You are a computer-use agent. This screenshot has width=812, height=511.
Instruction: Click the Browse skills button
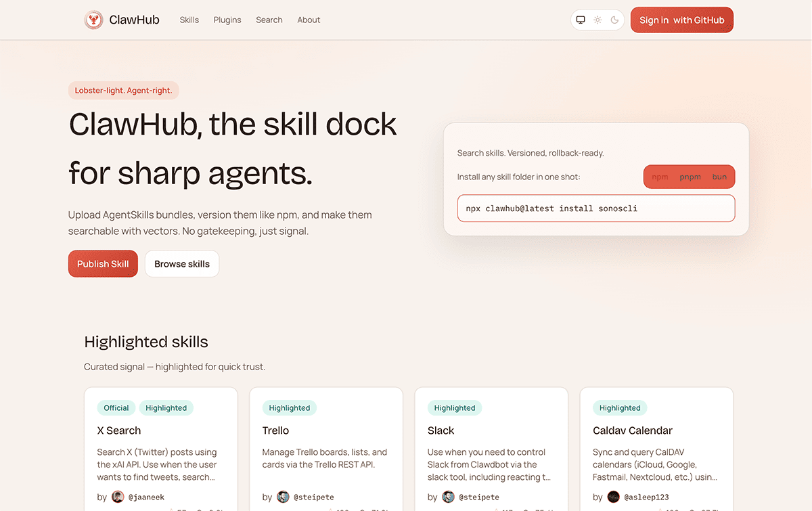pyautogui.click(x=181, y=264)
